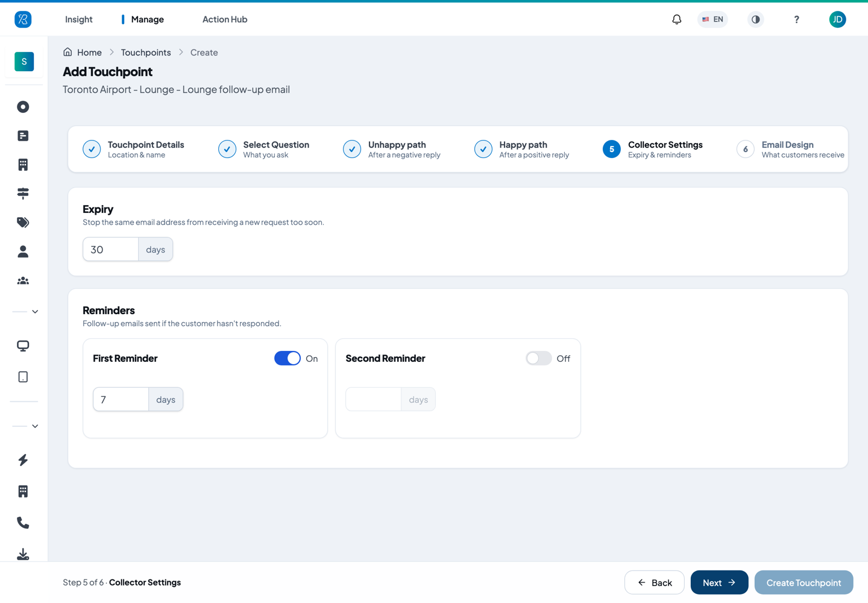Open the single user icon in sidebar

[x=23, y=251]
